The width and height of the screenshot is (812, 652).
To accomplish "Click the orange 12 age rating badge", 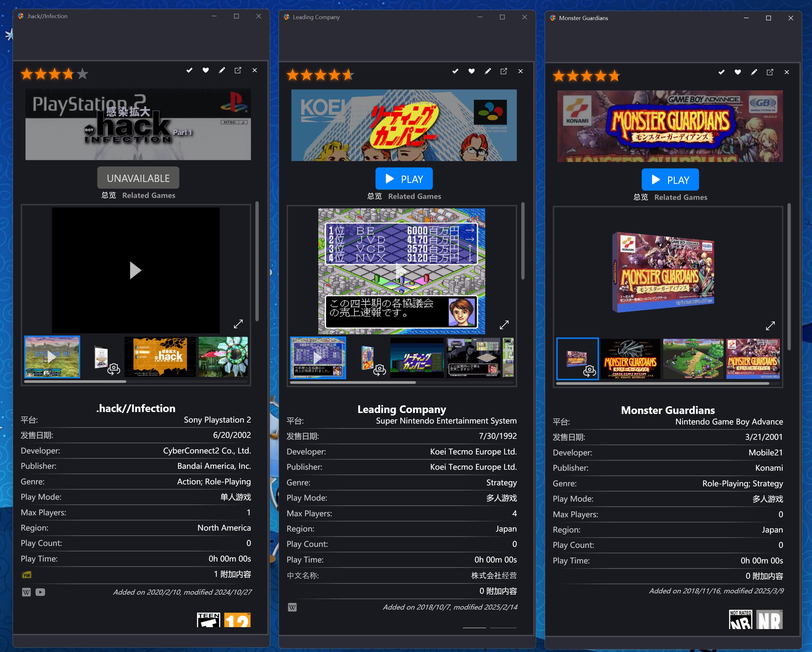I will click(x=237, y=620).
